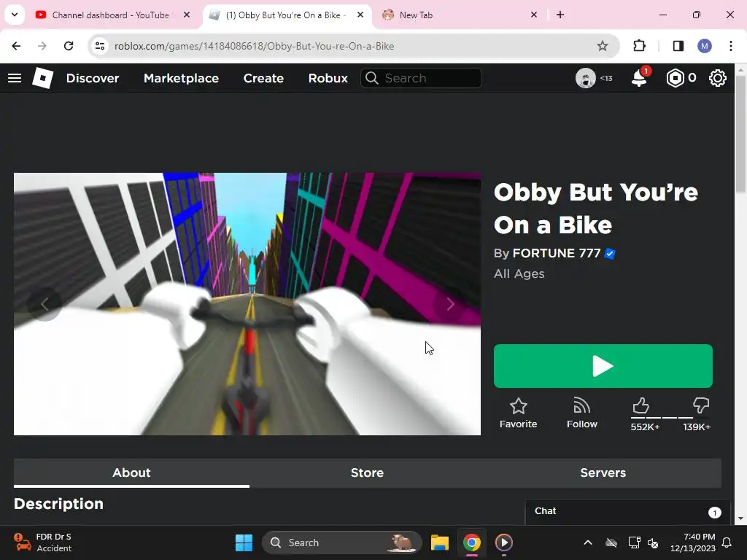747x560 pixels.
Task: Go back in the browser
Action: (16, 46)
